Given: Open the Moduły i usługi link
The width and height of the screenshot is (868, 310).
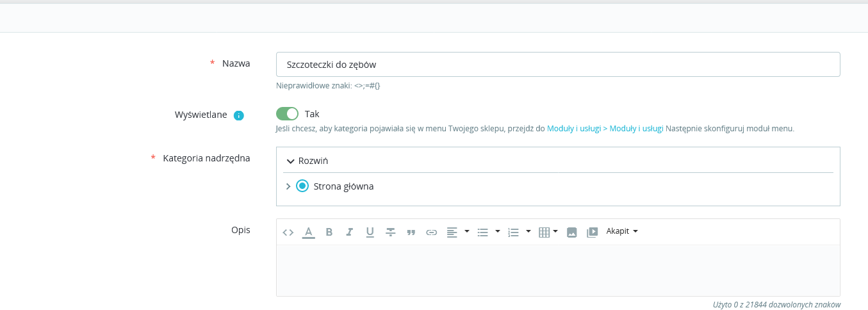Looking at the screenshot, I should [605, 129].
